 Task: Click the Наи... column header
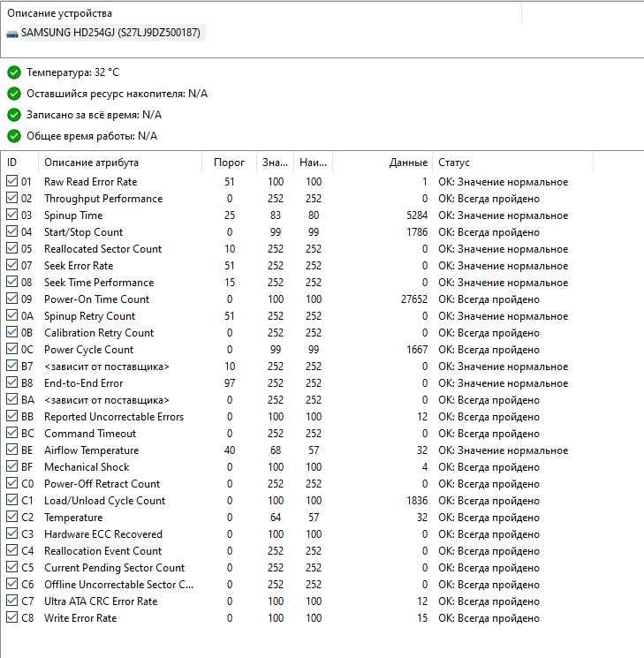pyautogui.click(x=314, y=163)
